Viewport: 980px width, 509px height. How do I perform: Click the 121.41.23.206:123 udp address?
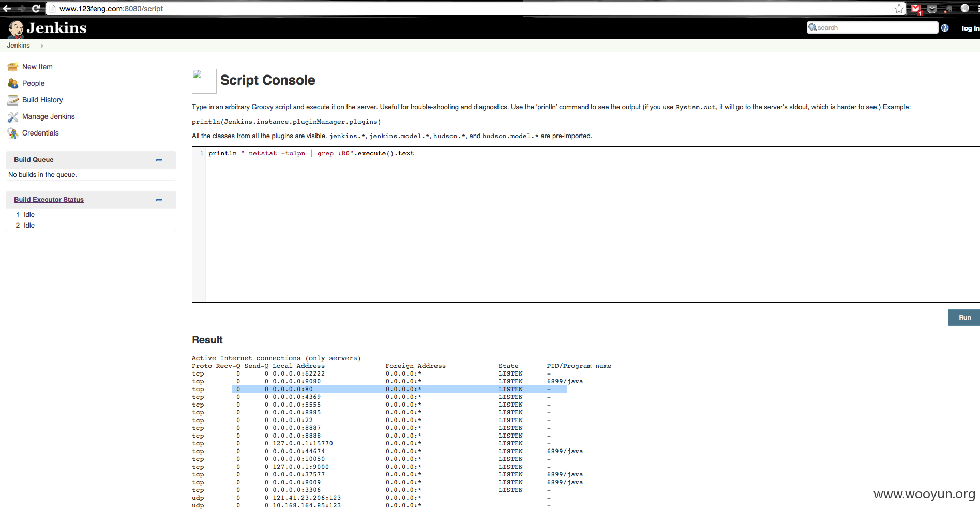coord(307,498)
